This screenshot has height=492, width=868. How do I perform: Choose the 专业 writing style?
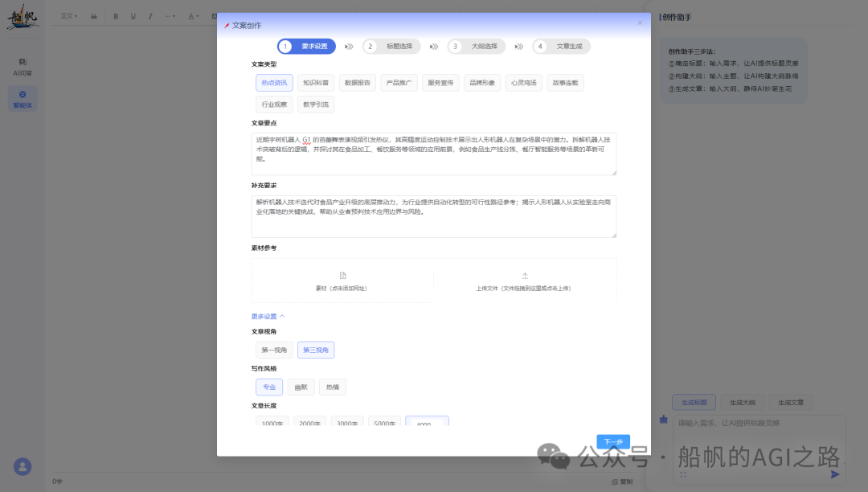[269, 387]
